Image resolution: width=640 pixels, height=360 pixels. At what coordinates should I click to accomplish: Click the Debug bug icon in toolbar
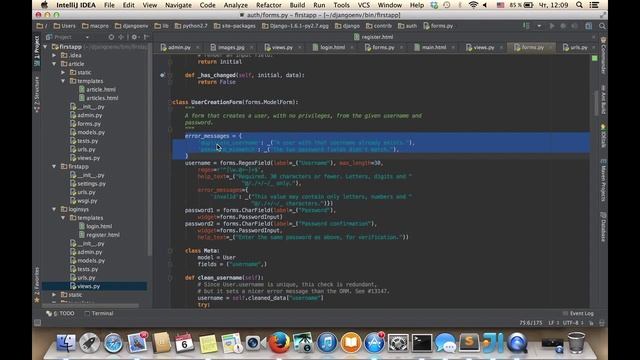coord(563,26)
